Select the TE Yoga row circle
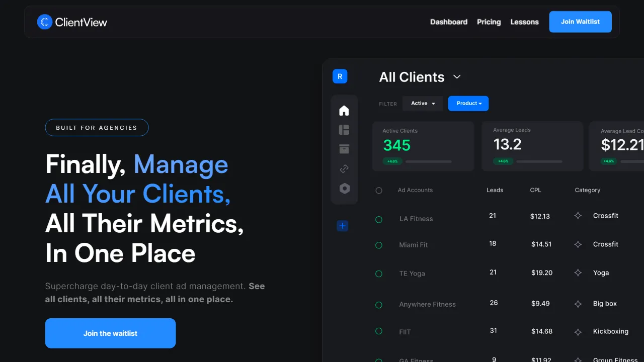Screen dimensions: 644x362 point(379,274)
